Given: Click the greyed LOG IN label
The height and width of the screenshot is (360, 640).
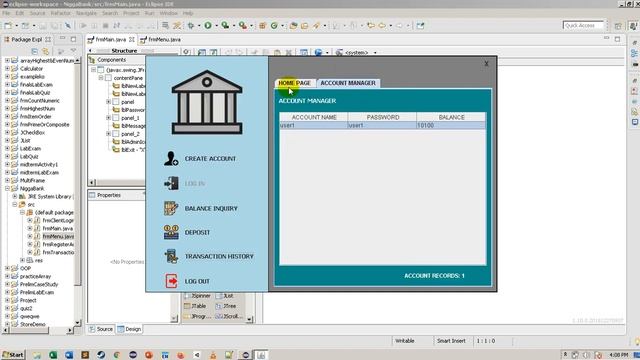Looking at the screenshot, I should [195, 184].
